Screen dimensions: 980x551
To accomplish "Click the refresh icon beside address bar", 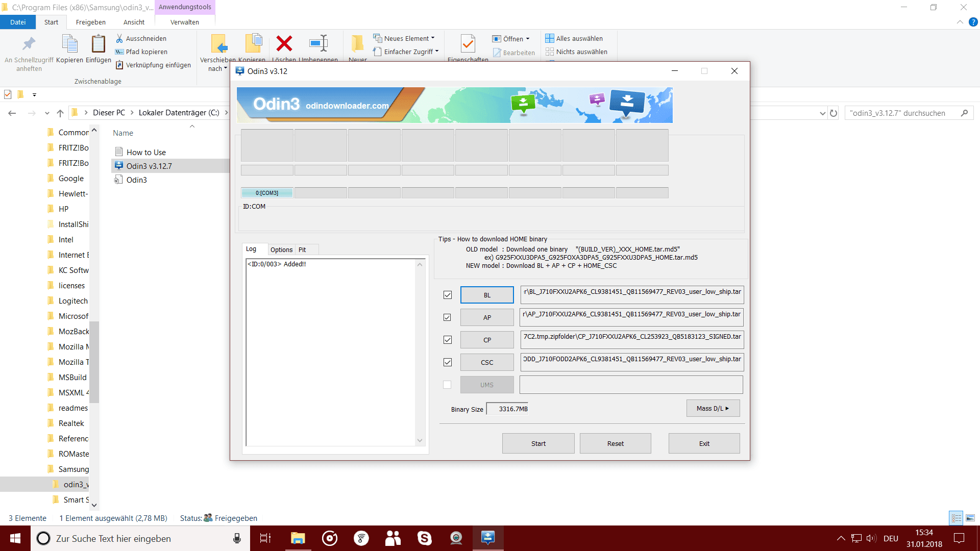I will click(834, 113).
